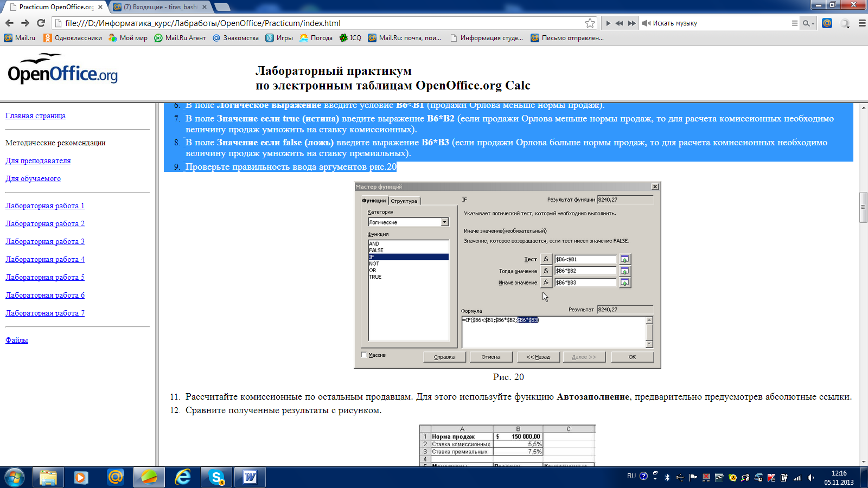Open Лабораторная работа 1
The height and width of the screenshot is (488, 868).
pos(45,206)
